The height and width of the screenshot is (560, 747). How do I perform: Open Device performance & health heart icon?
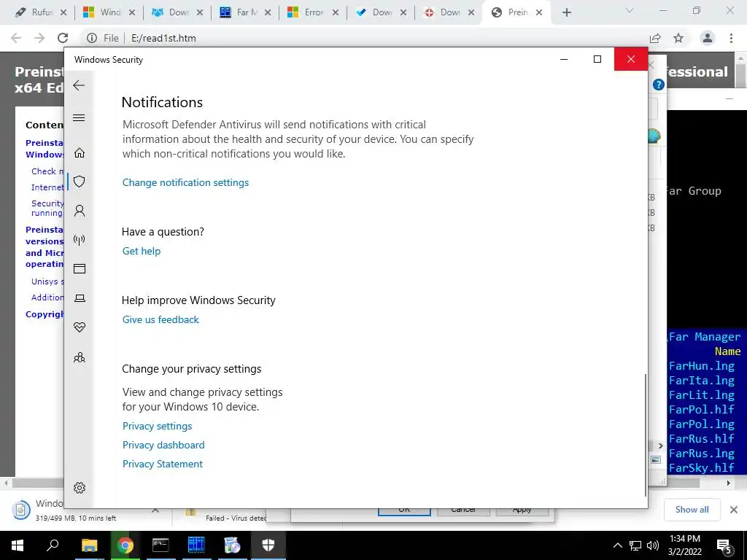click(80, 327)
